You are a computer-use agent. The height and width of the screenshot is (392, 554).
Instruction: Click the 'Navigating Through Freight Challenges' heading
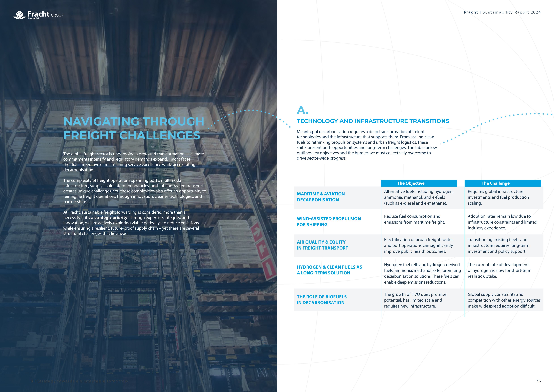pos(134,128)
